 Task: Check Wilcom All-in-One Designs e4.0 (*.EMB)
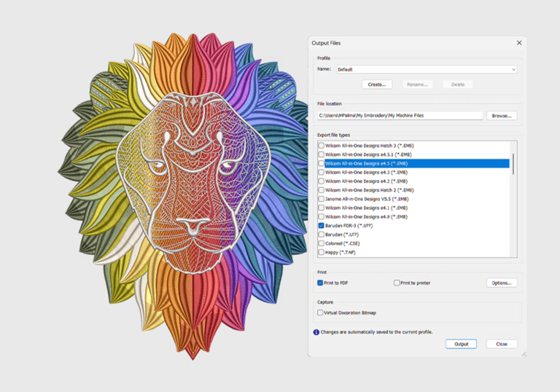pyautogui.click(x=321, y=216)
